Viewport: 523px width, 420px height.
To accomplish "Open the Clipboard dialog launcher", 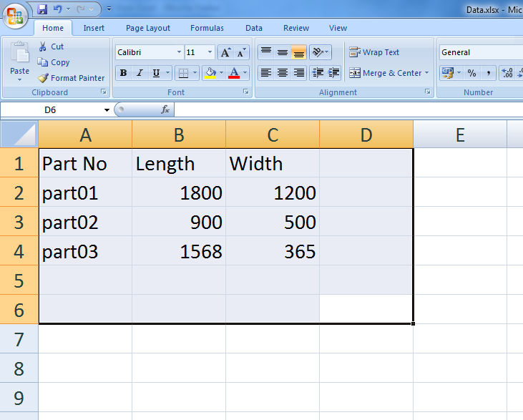I will [104, 92].
